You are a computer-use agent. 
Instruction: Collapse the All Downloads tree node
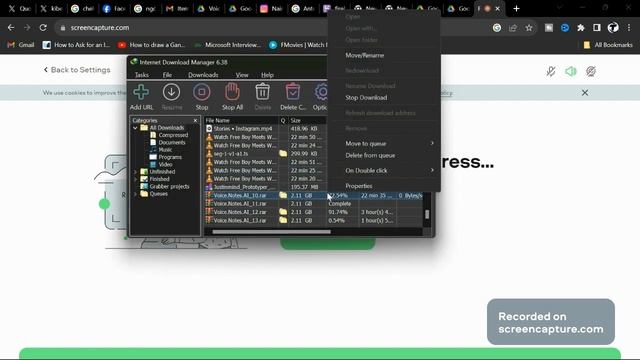[135, 128]
